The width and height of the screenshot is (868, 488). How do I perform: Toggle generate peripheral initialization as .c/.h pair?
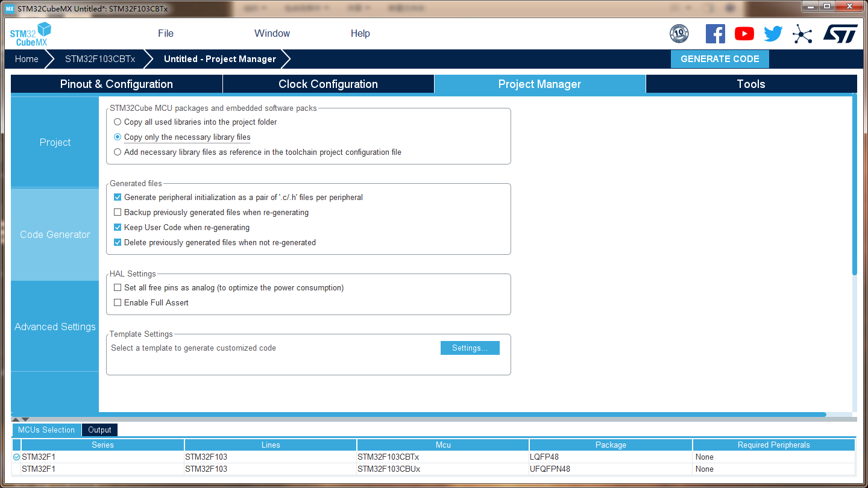(118, 197)
